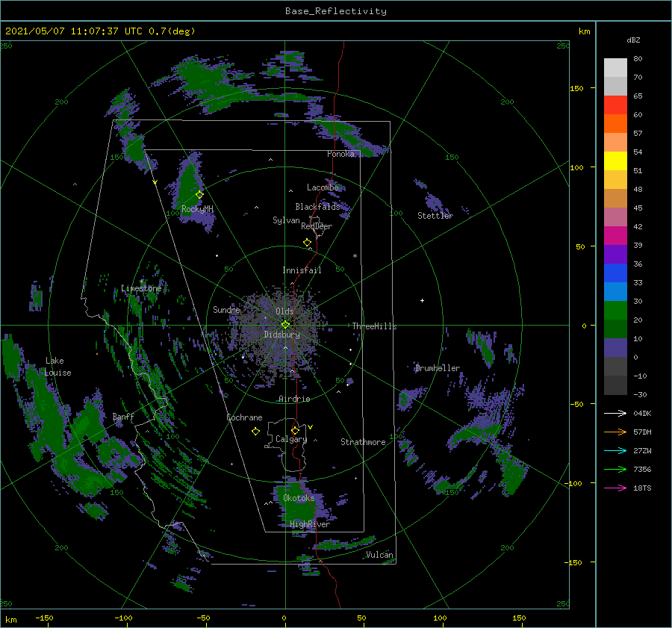This screenshot has width=672, height=628.
Task: Click the Cochrane label
Action: tap(244, 417)
